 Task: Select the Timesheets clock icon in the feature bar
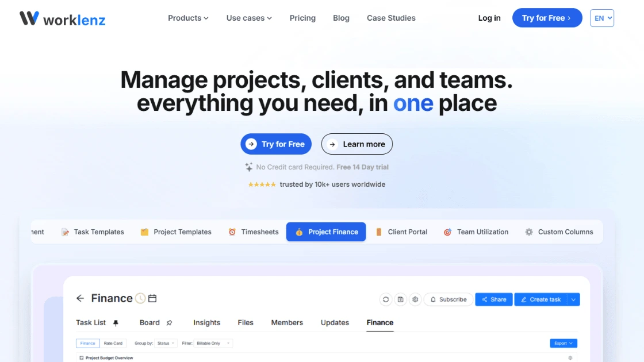point(232,232)
